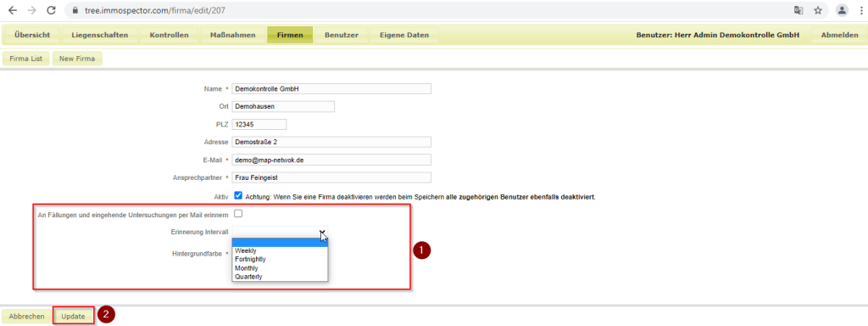This screenshot has height=326, width=868.
Task: Click the PLZ field 12345
Action: pyautogui.click(x=259, y=124)
